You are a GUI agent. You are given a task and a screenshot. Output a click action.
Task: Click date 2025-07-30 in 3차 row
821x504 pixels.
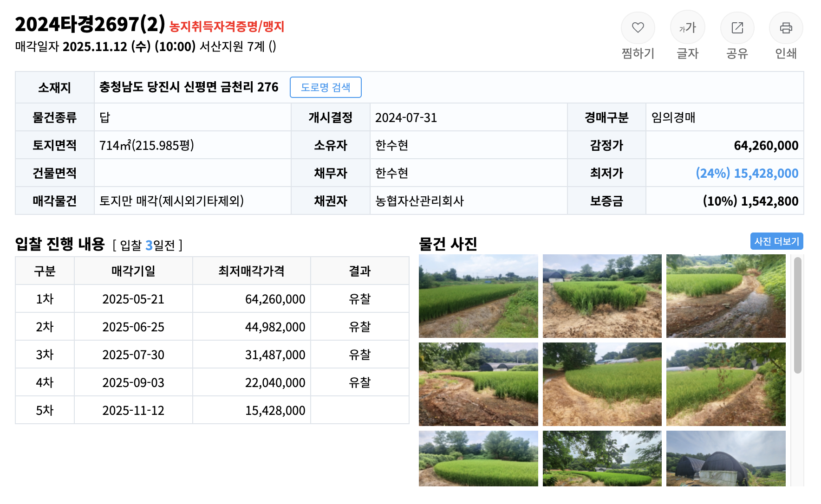[133, 355]
